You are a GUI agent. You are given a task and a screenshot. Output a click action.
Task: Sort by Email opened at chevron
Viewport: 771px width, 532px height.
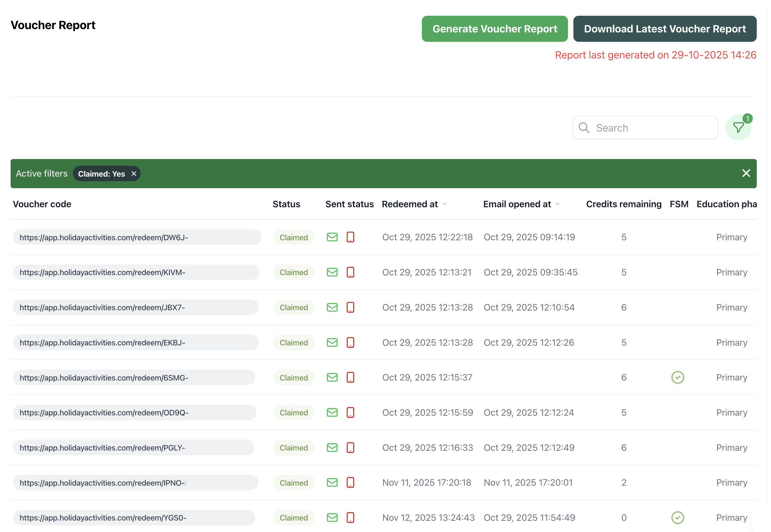point(557,204)
